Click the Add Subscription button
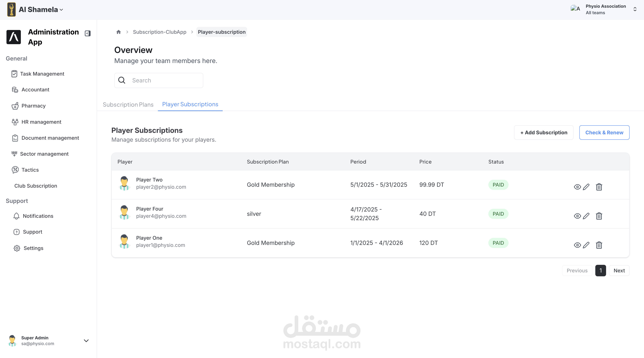The height and width of the screenshot is (358, 644). click(544, 132)
